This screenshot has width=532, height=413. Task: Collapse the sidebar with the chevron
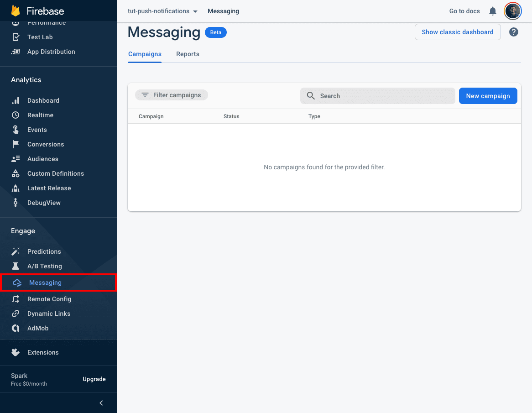click(x=101, y=403)
